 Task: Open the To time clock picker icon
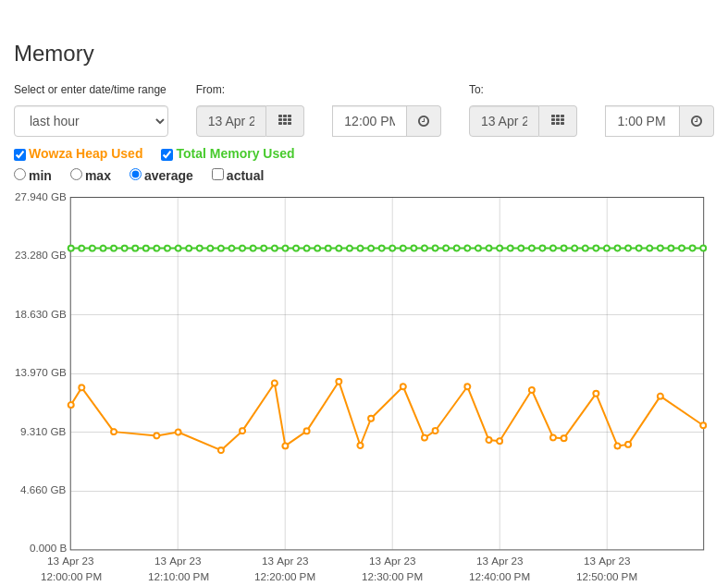(x=697, y=121)
